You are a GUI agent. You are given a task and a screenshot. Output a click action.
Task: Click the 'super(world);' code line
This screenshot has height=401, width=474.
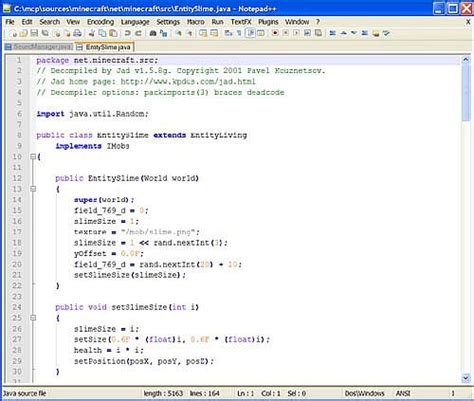(104, 199)
